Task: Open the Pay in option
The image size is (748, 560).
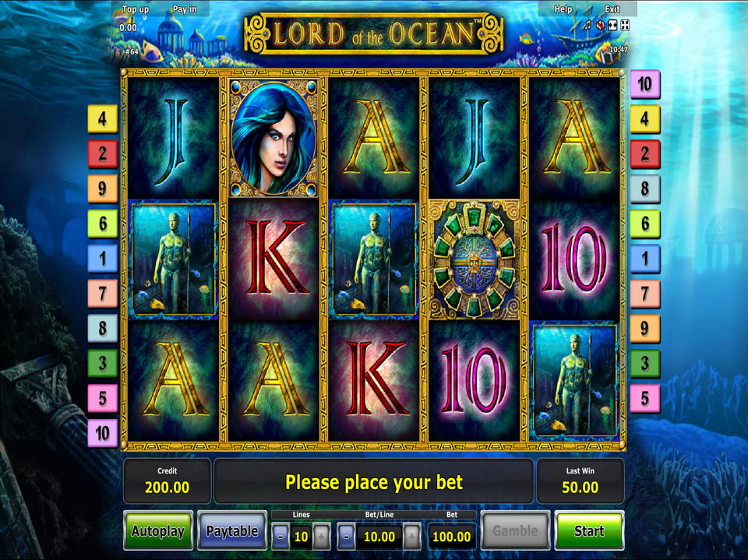Action: (185, 9)
